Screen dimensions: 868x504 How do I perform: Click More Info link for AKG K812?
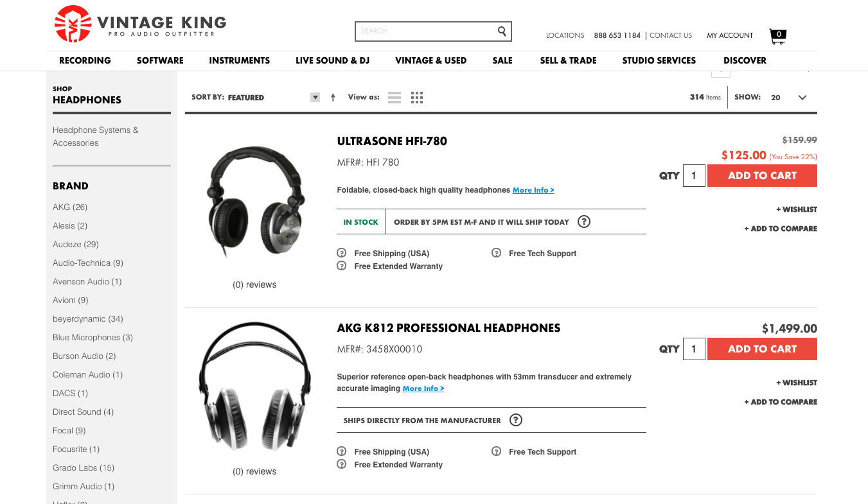click(x=423, y=388)
